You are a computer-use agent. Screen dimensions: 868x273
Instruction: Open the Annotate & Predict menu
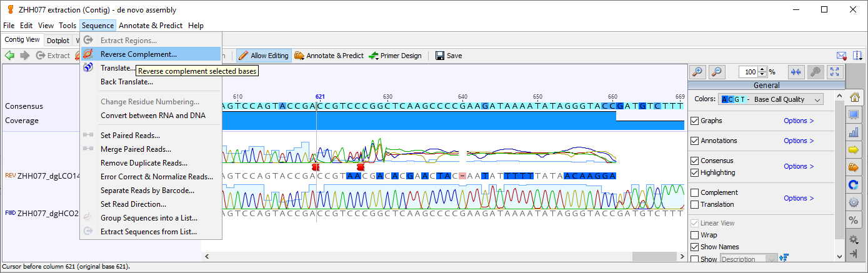[151, 26]
